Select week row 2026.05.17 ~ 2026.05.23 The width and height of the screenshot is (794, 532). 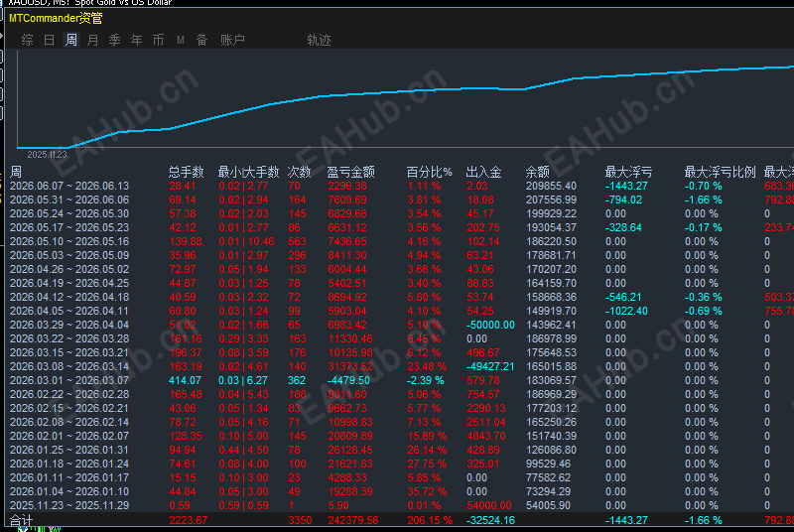pyautogui.click(x=400, y=227)
